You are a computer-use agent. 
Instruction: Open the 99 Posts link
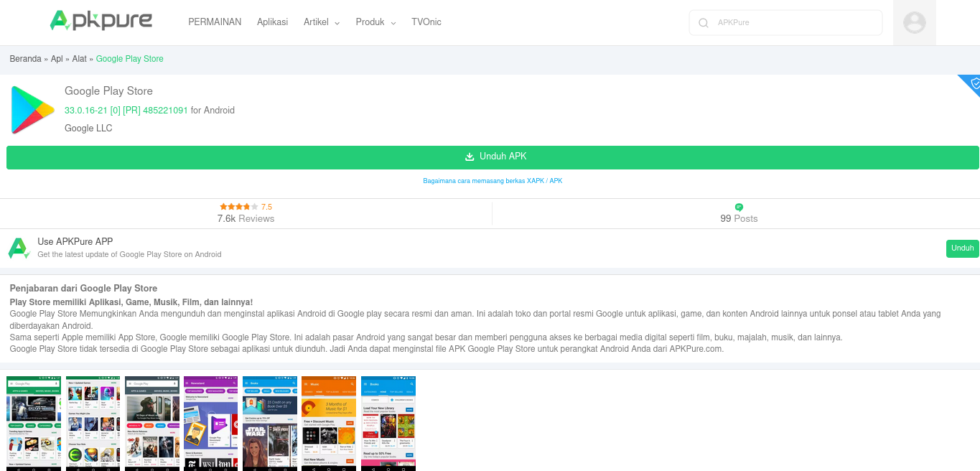click(x=739, y=218)
